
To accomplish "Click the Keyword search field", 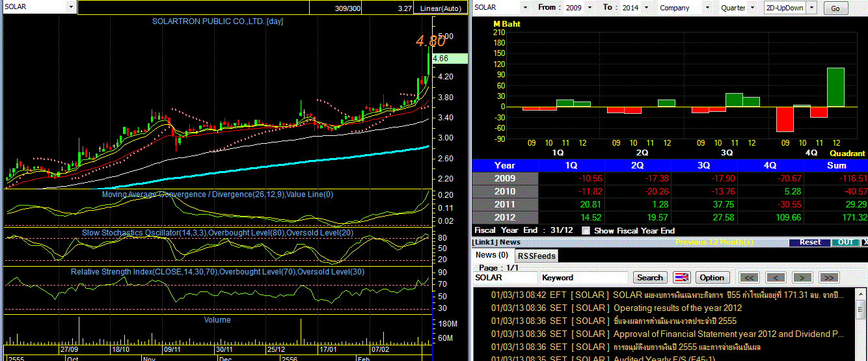I will [584, 277].
